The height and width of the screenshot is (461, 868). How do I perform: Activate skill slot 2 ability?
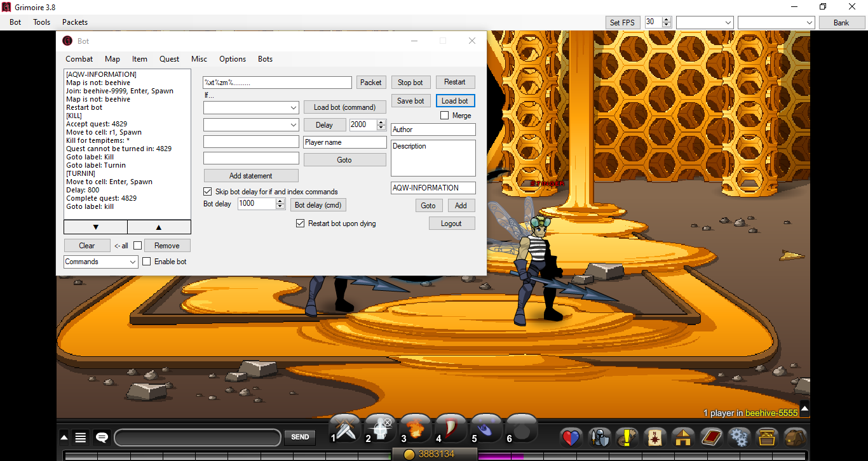coord(380,430)
